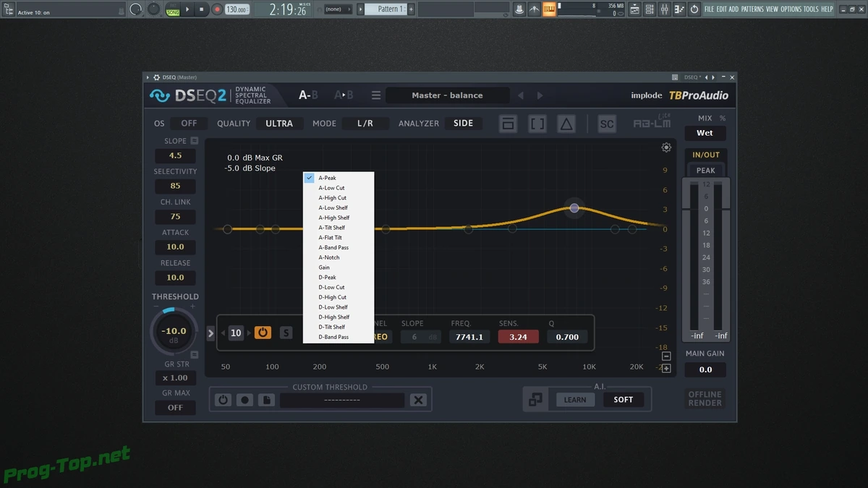This screenshot has width=868, height=488.
Task: Choose A-High Shelf from filter list
Action: 338,218
